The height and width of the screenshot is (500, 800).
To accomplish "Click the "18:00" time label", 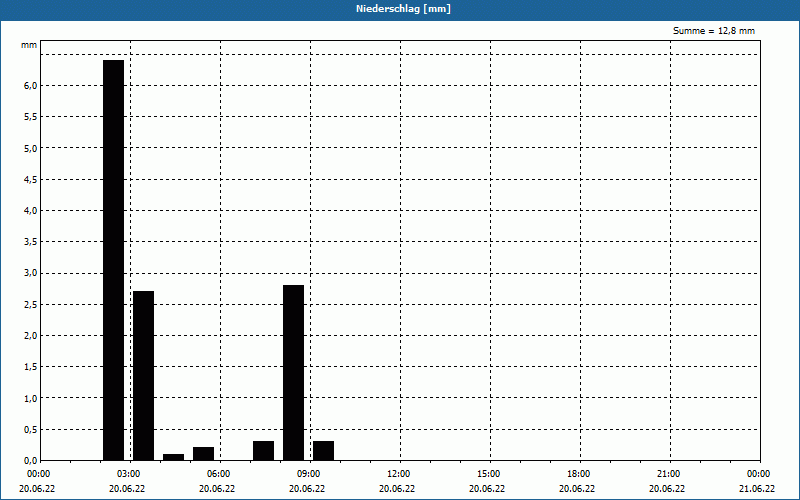I will click(x=579, y=474).
